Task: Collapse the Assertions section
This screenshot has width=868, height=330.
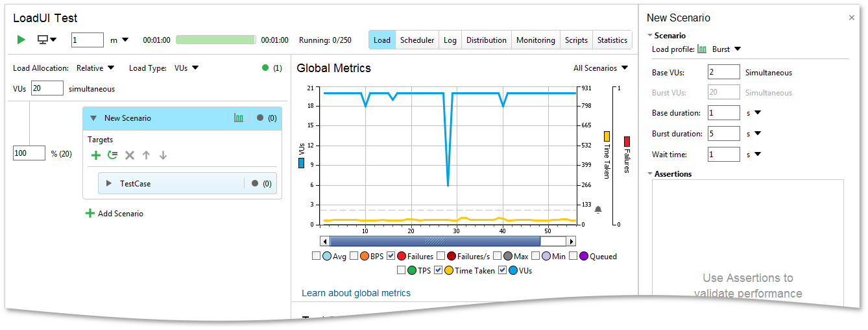Action: click(x=650, y=174)
